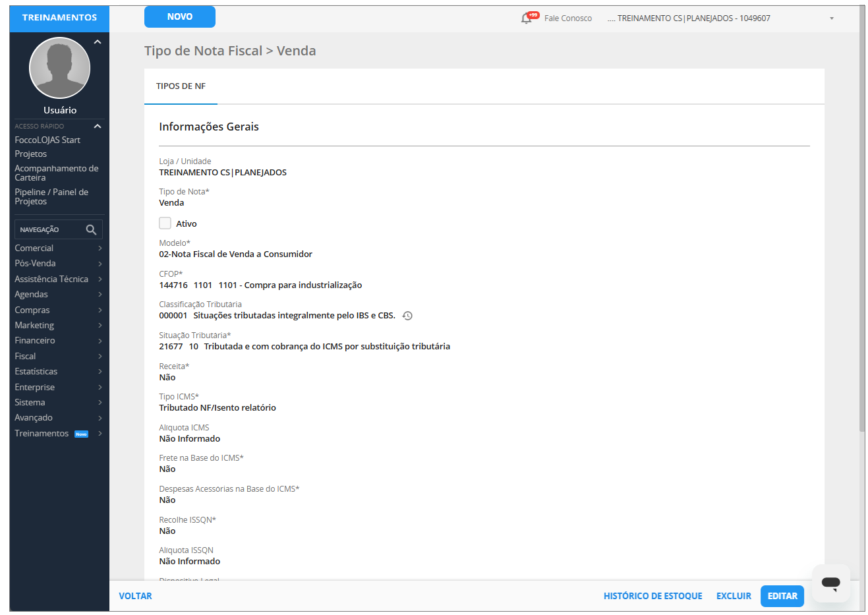Open the Projetos quick link
This screenshot has height=615, width=868.
click(x=31, y=154)
